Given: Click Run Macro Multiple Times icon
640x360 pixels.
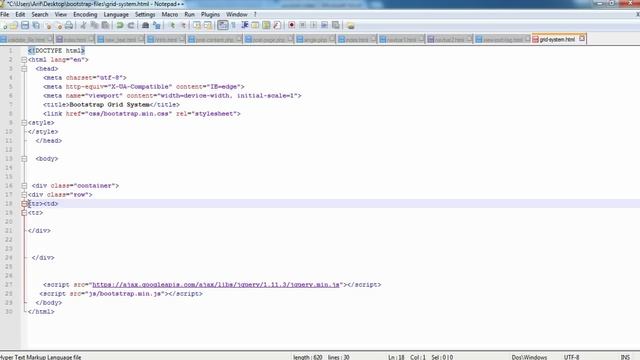Looking at the screenshot, I should [324, 25].
